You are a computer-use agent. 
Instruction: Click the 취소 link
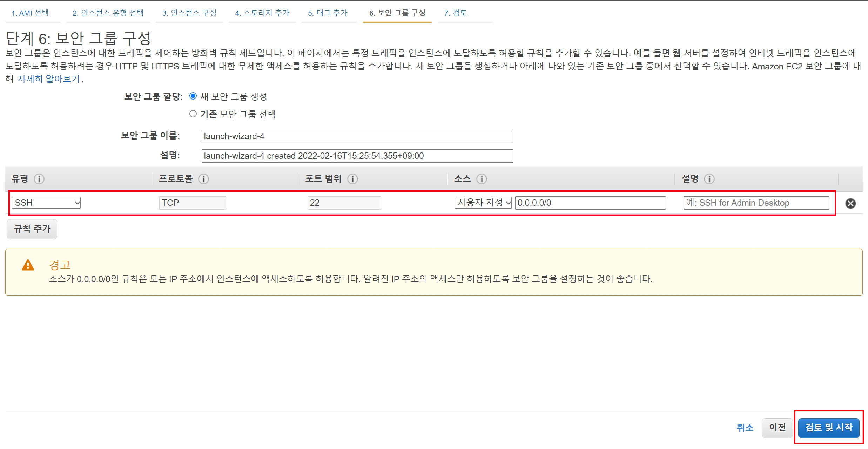click(745, 428)
